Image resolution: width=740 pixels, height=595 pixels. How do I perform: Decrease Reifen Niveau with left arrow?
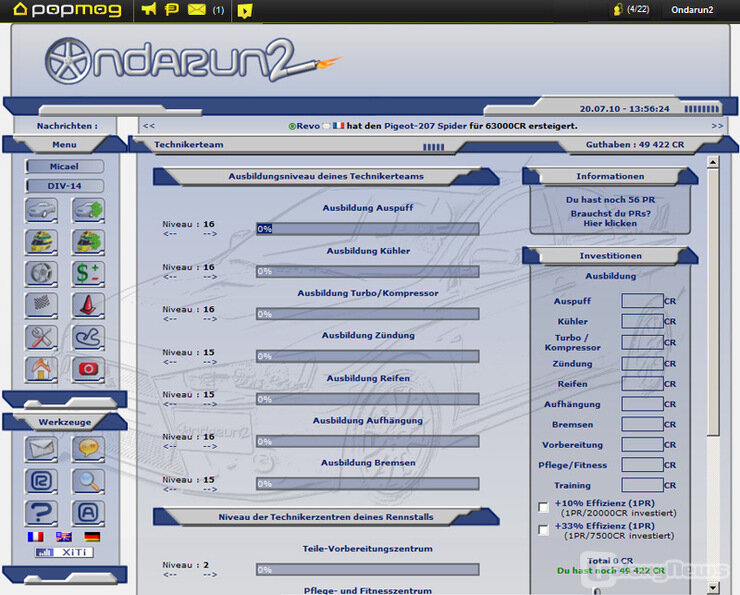tap(169, 404)
